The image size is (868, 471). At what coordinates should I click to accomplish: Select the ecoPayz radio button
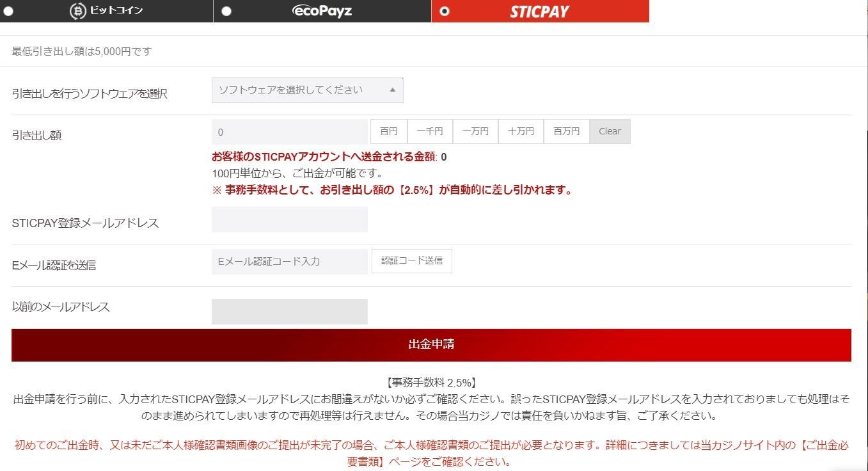click(226, 11)
